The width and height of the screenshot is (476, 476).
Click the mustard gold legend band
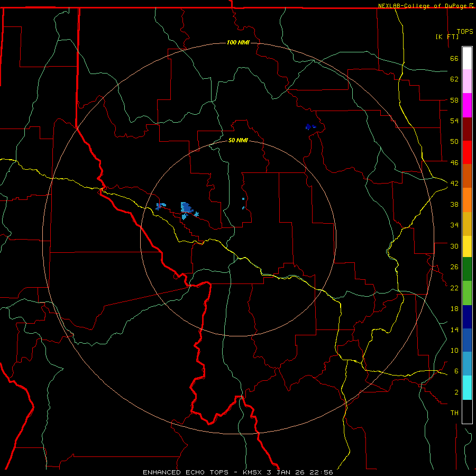[x=467, y=224]
